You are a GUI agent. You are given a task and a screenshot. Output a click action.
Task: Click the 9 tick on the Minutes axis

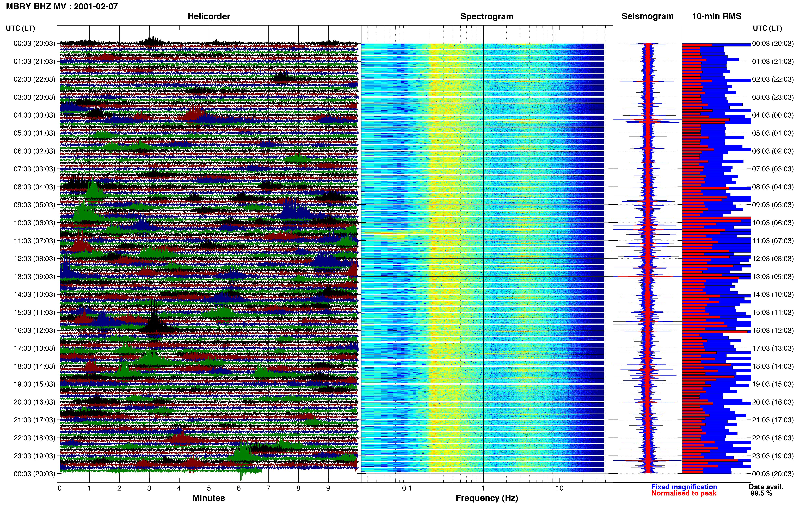click(x=328, y=488)
